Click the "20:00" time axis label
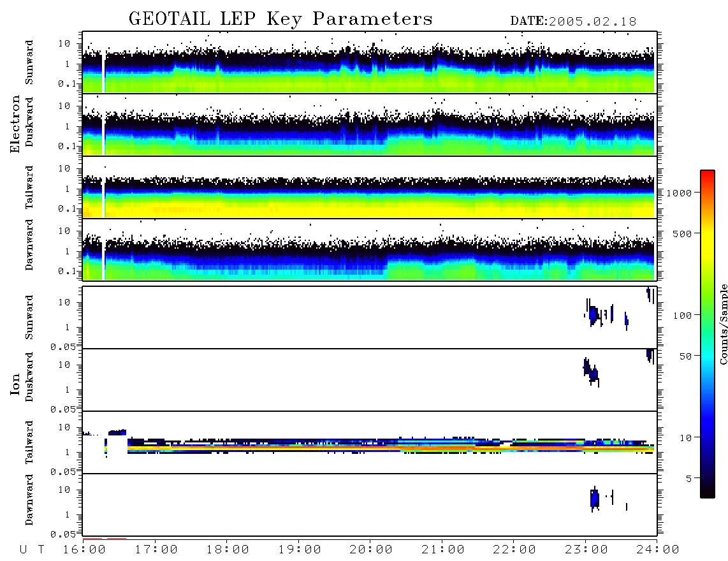 click(x=371, y=550)
